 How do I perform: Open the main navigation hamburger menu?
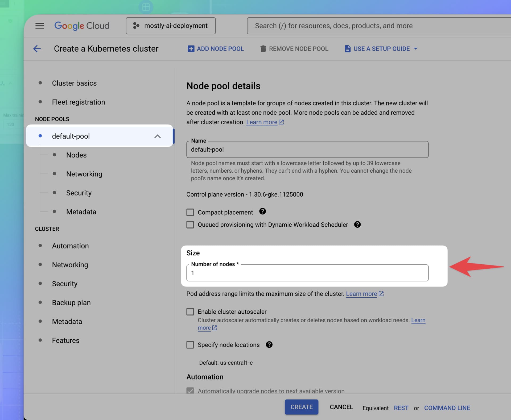click(39, 26)
